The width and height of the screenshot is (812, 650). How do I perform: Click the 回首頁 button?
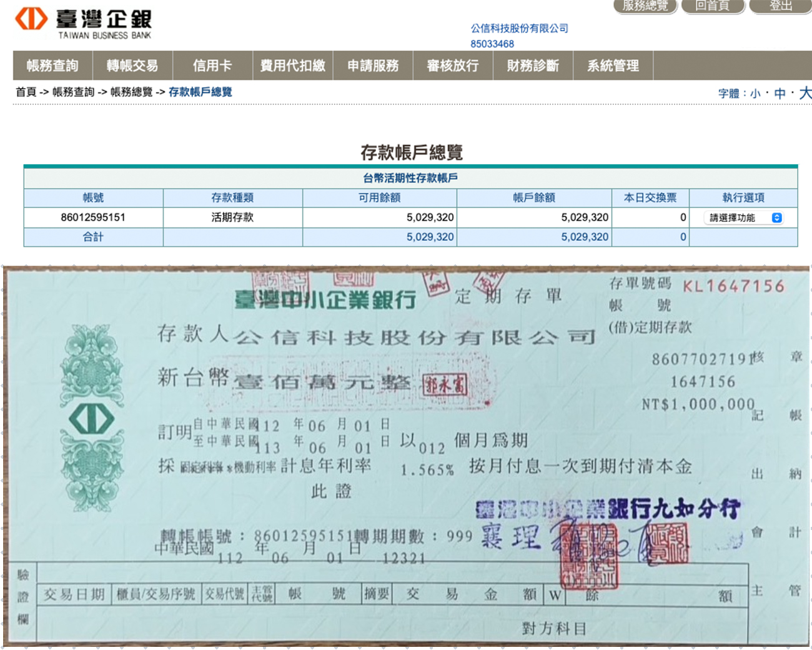(713, 6)
